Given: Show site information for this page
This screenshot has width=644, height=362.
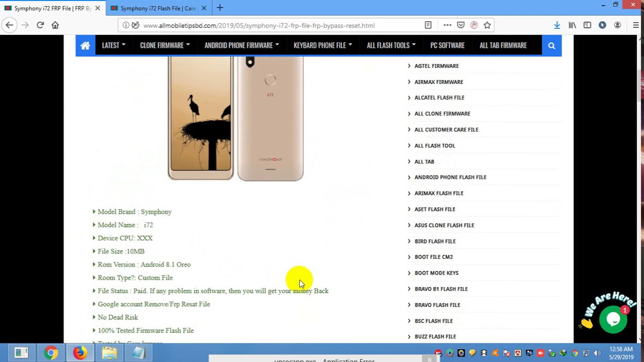Looking at the screenshot, I should [126, 25].
